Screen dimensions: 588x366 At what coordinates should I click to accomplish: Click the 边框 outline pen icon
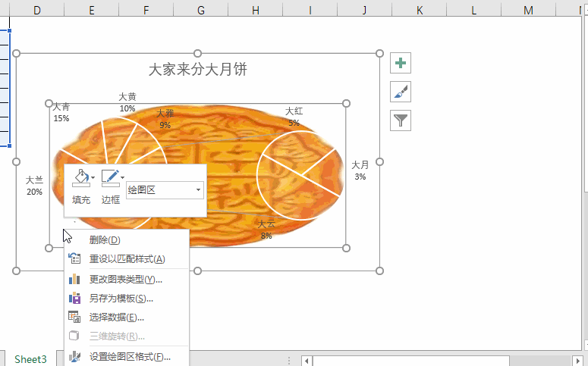tap(110, 178)
